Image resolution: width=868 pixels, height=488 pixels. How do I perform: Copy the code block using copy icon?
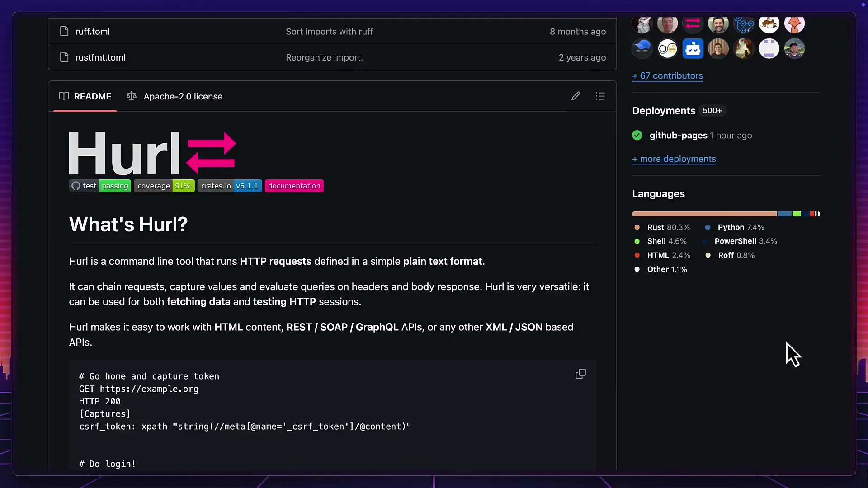point(580,374)
